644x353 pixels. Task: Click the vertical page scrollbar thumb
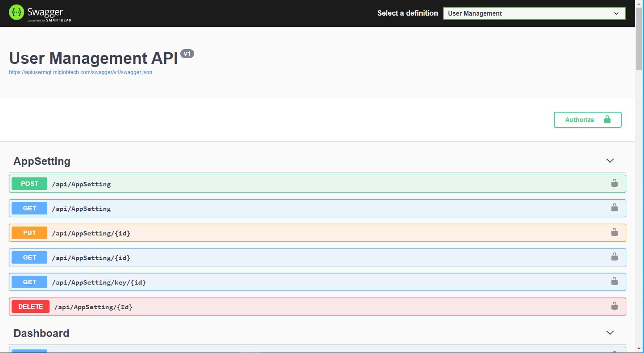639,40
